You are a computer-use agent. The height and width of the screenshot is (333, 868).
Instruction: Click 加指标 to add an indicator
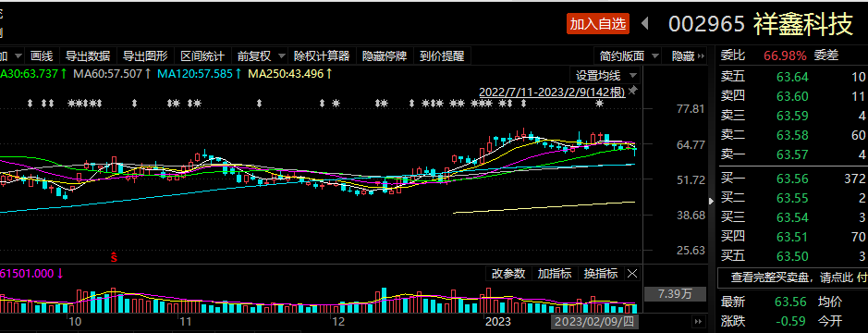click(x=555, y=273)
